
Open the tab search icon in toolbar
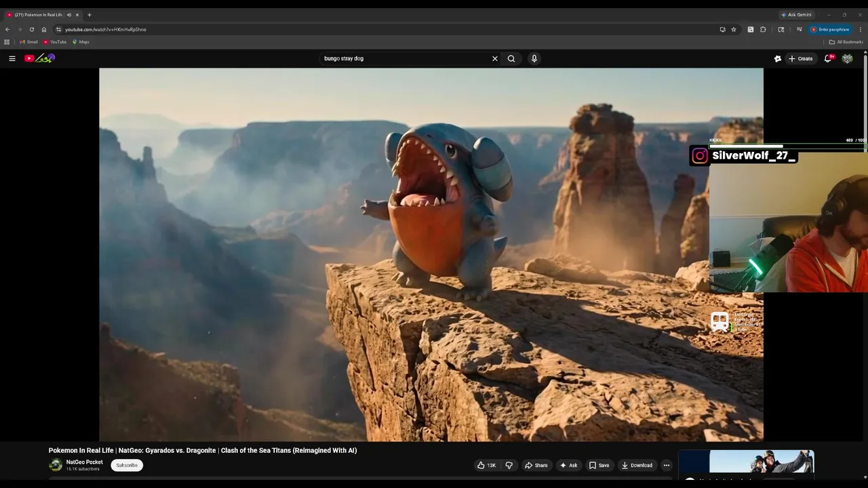[x=781, y=29]
